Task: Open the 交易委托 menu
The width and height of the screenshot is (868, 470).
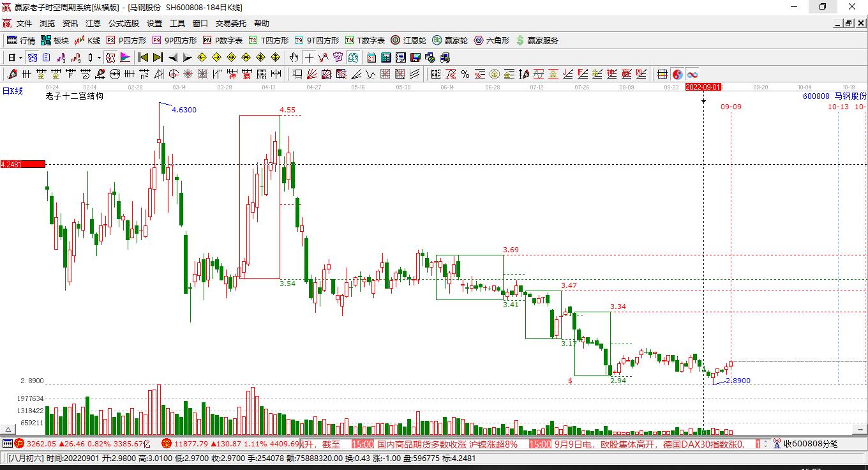Action: 230,23
